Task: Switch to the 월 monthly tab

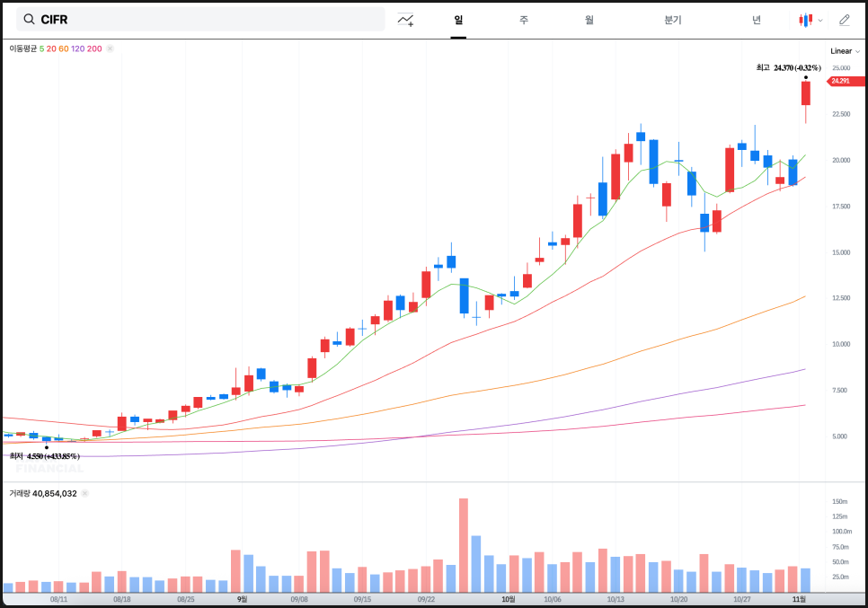Action: tap(589, 19)
